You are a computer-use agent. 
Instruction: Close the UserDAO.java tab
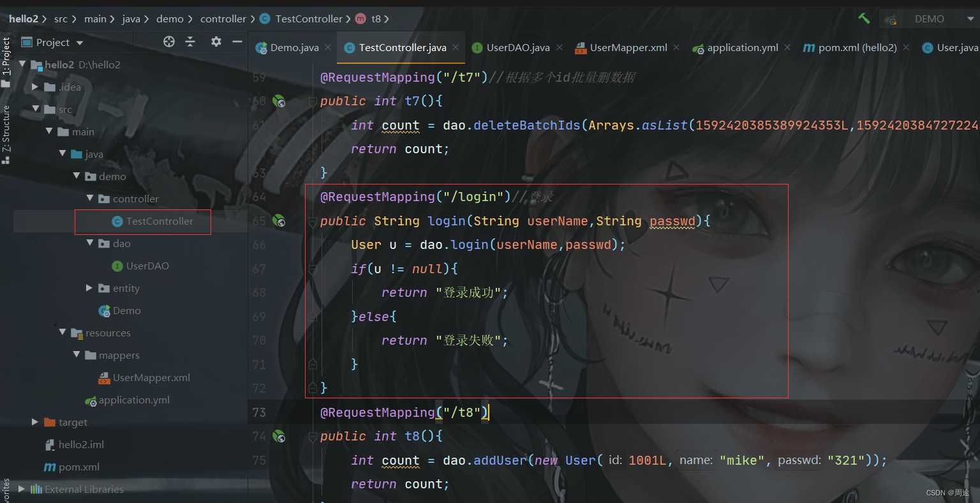coord(560,47)
